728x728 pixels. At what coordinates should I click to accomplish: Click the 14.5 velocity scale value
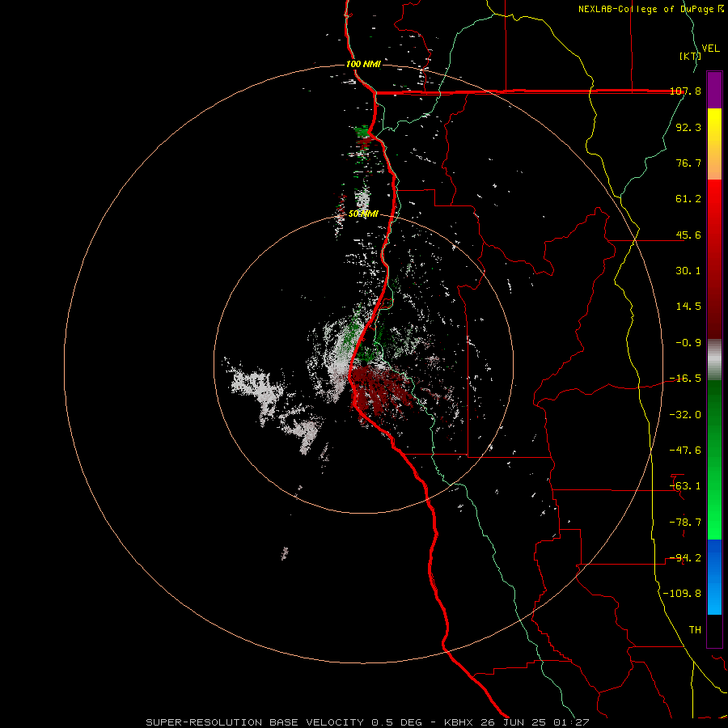click(x=688, y=307)
